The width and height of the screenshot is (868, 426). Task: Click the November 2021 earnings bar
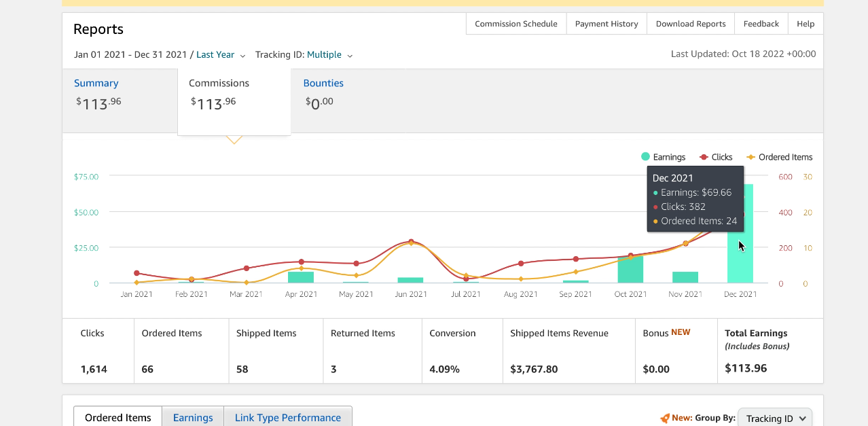point(685,277)
